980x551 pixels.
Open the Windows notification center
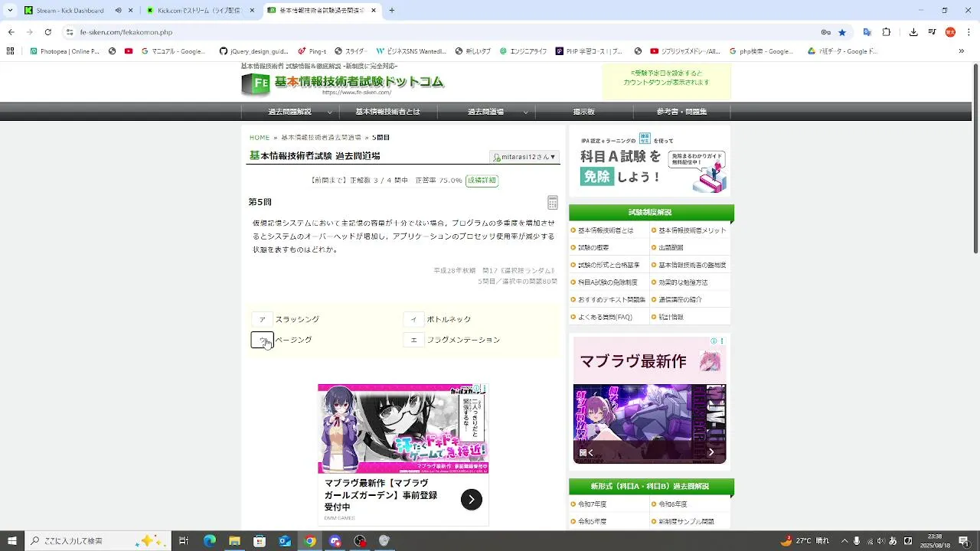(x=963, y=541)
